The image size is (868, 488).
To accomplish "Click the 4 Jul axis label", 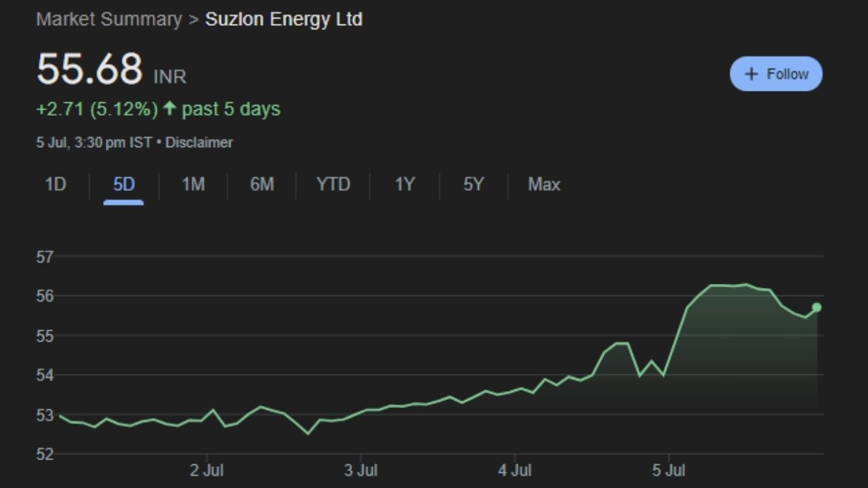I will pyautogui.click(x=515, y=470).
